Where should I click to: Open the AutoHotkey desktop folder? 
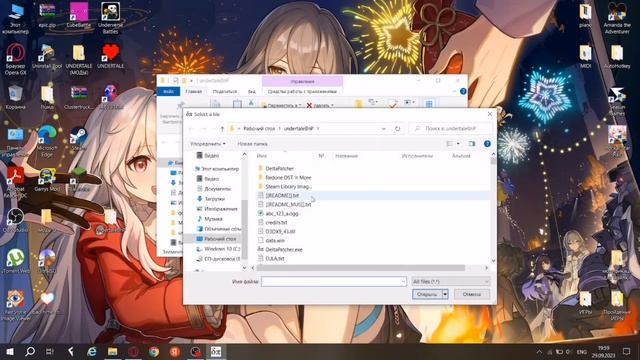point(617,56)
